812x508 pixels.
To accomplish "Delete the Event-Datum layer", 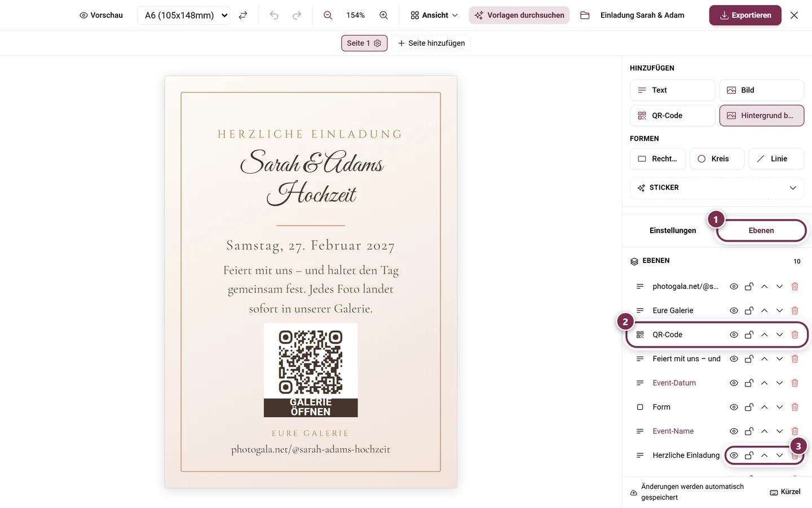I will tap(795, 383).
